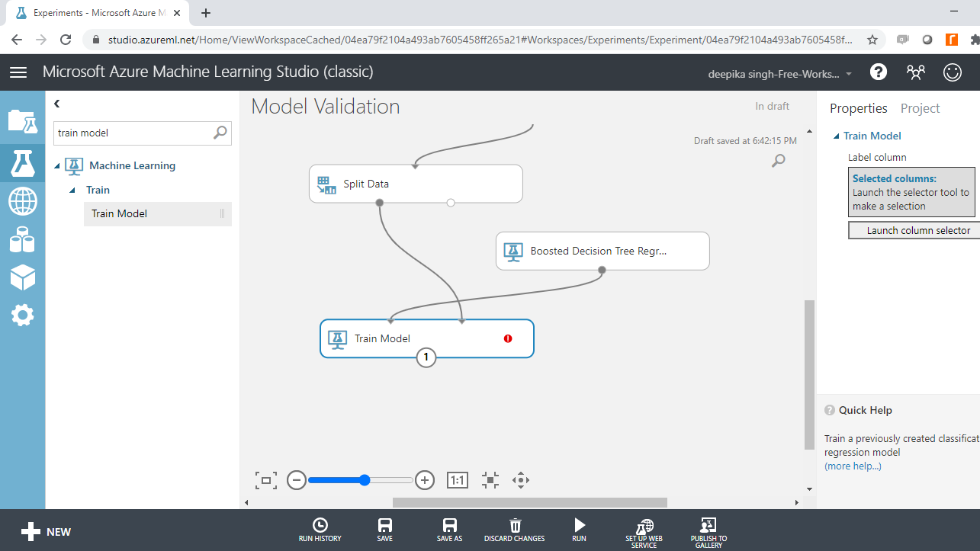Select Train Model in the module list

click(x=158, y=213)
